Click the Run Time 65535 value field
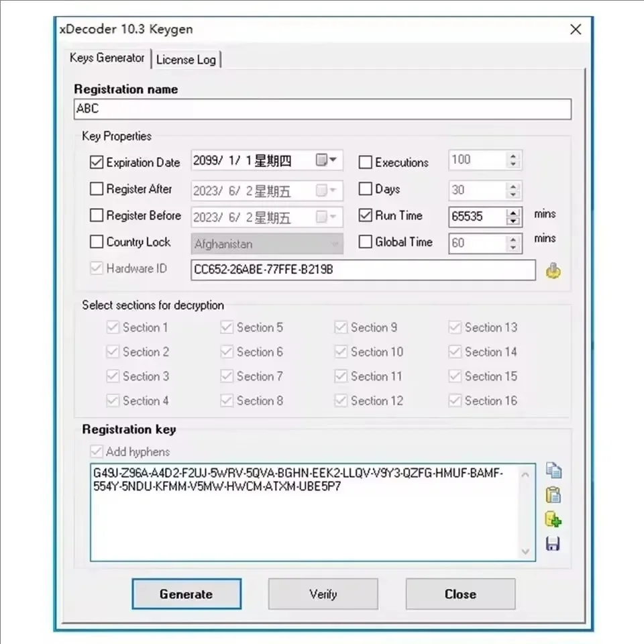The width and height of the screenshot is (644, 644). [x=478, y=217]
